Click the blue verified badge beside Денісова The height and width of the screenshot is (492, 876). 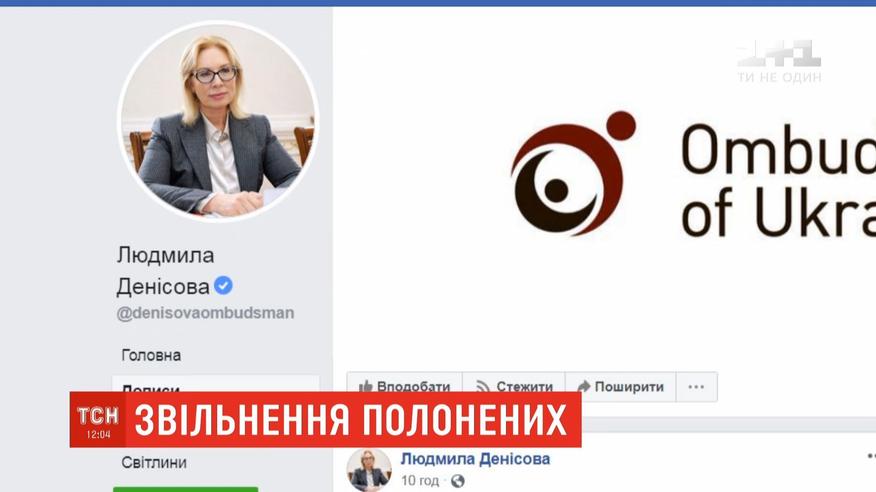tap(223, 286)
